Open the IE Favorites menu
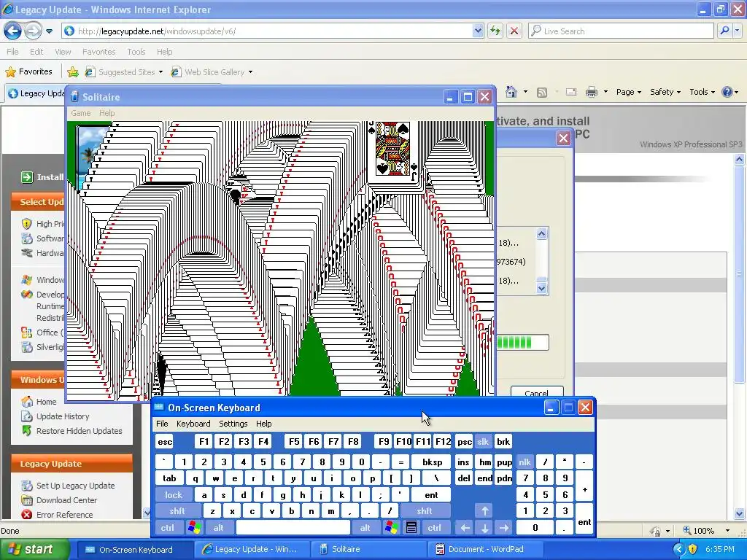 98,52
